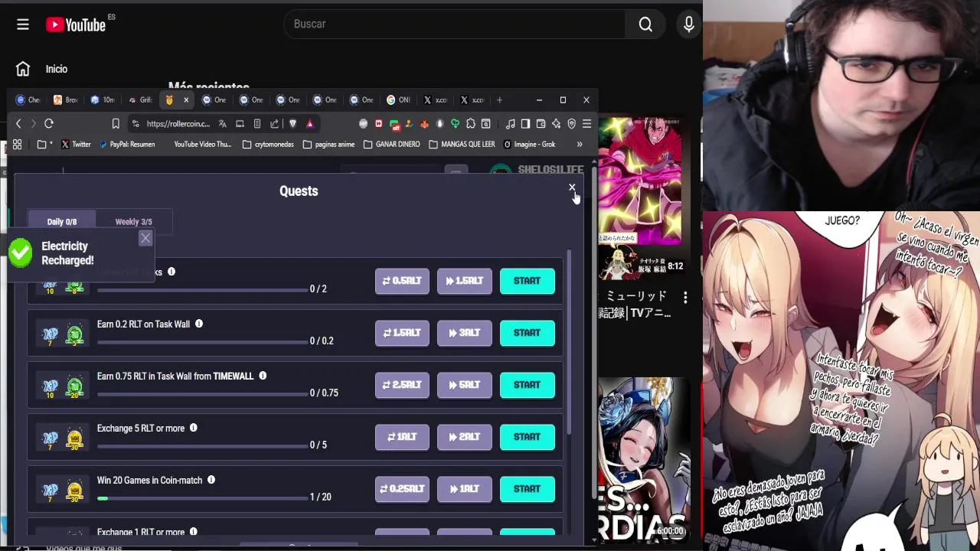The width and height of the screenshot is (980, 551).
Task: Close the Quests dialog
Action: (x=572, y=187)
